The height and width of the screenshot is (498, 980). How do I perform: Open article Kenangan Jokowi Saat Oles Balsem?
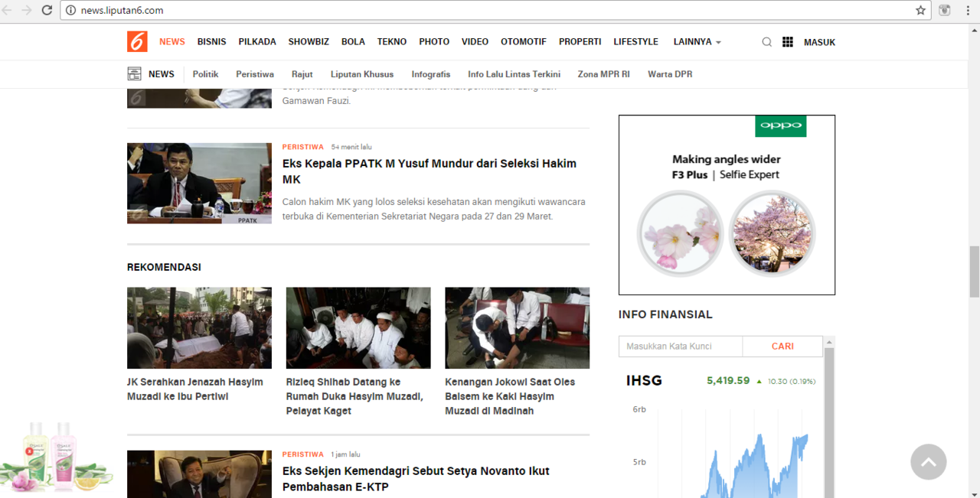coord(510,396)
